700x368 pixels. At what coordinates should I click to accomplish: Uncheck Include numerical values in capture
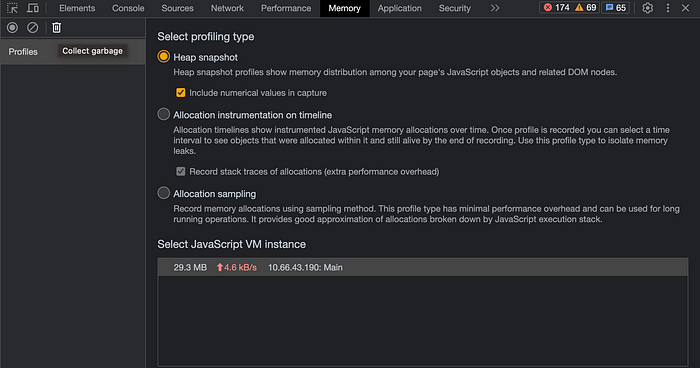[x=180, y=92]
